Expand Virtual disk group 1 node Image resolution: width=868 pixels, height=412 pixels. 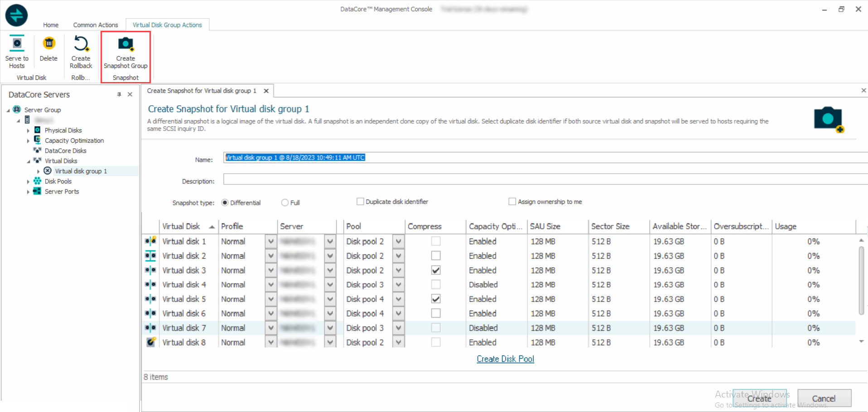pyautogui.click(x=38, y=171)
